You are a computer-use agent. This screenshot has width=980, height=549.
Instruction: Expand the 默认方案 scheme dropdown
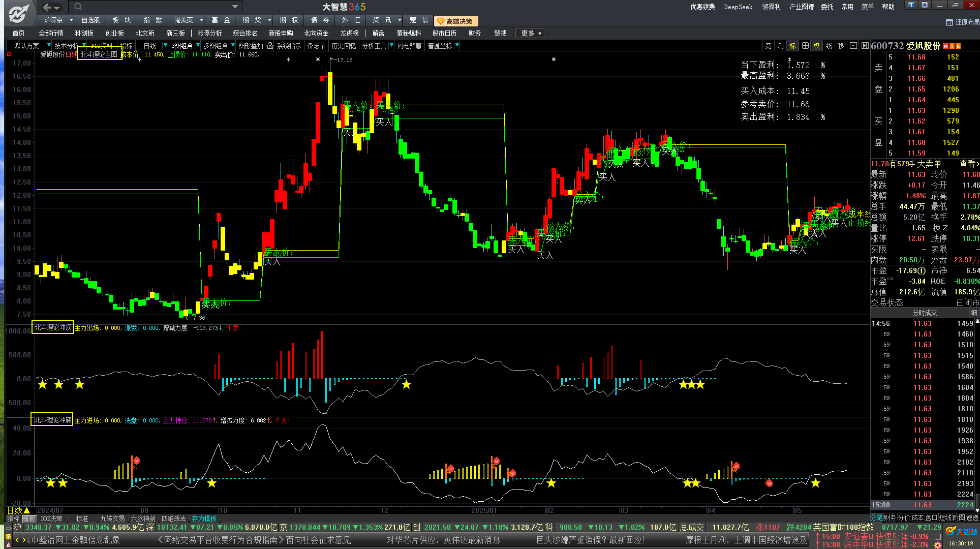click(49, 46)
